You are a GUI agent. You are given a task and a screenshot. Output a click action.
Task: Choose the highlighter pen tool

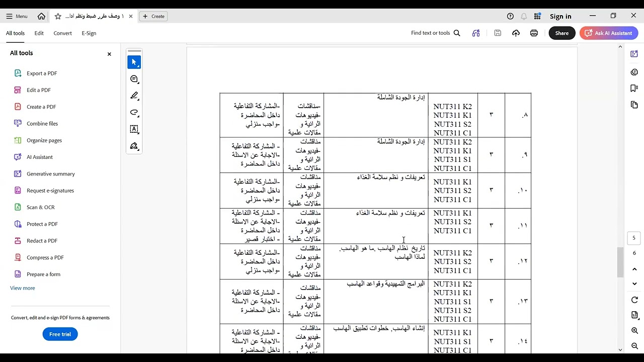pos(134,96)
